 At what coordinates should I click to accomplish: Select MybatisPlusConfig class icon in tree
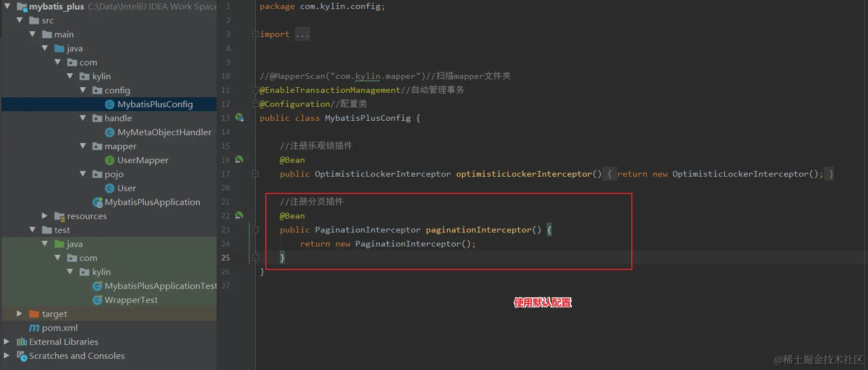tap(110, 105)
